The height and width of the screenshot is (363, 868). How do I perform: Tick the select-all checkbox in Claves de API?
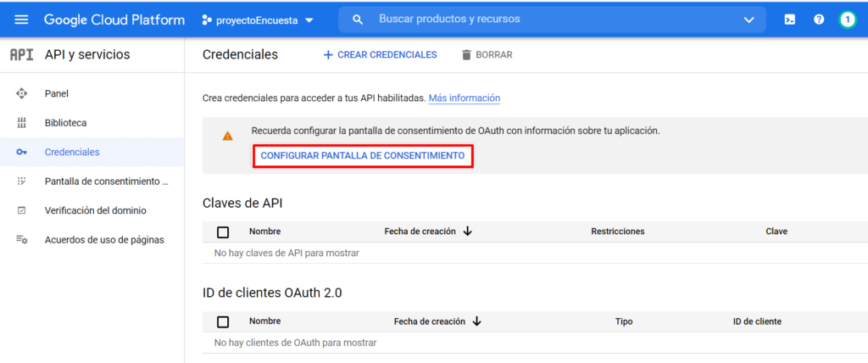coord(223,232)
